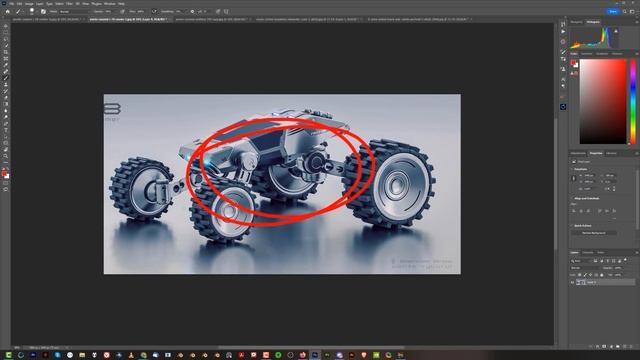Open the layer filter Kind dropdown
Screen dimensions: 640x360
(x=581, y=260)
